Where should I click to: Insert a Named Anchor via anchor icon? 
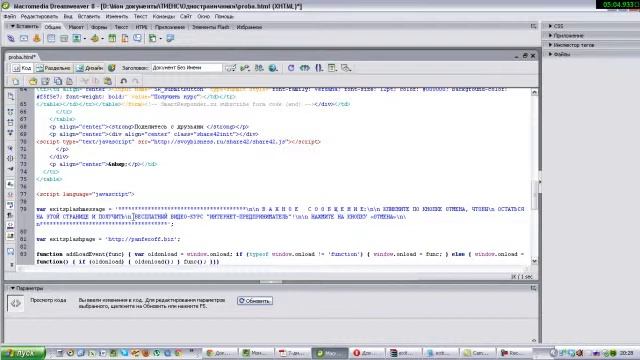pos(37,38)
